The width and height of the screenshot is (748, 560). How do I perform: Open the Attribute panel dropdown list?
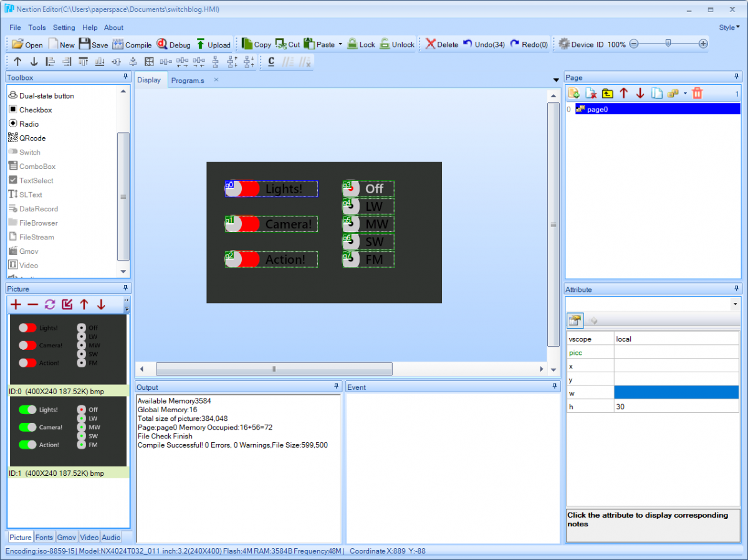(736, 304)
